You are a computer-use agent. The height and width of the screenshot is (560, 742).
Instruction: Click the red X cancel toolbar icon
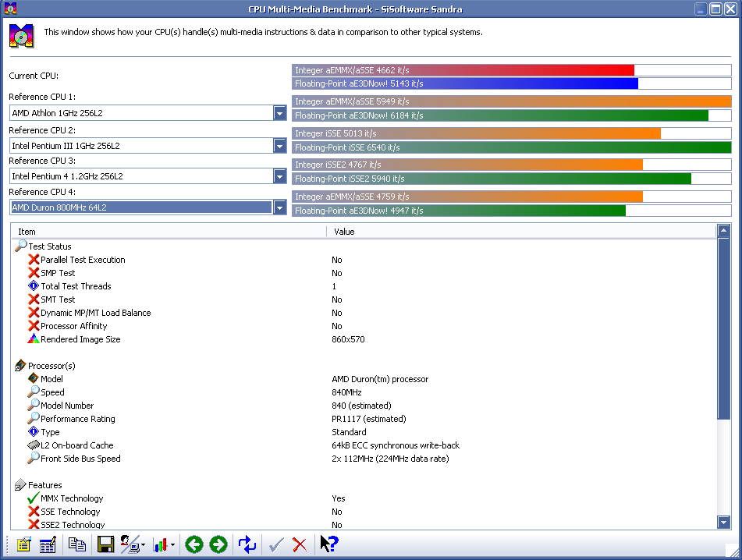(x=300, y=544)
